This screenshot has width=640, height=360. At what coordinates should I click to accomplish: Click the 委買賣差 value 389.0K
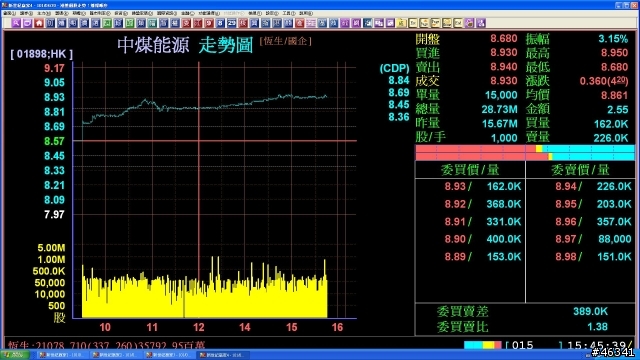click(x=590, y=311)
